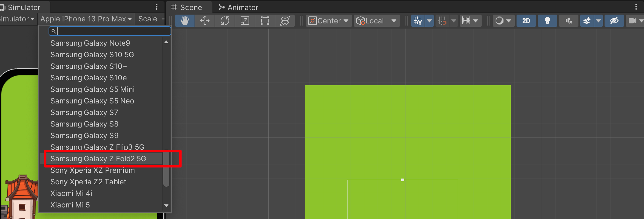Open the Apple iPhone 13 Pro Max device dropdown
The image size is (644, 219).
(x=86, y=19)
